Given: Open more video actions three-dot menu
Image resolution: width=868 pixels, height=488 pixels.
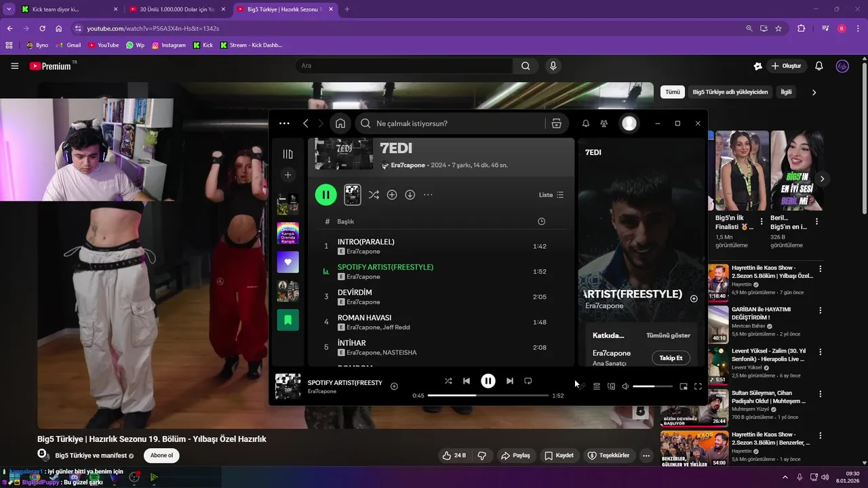Looking at the screenshot, I should (646, 455).
